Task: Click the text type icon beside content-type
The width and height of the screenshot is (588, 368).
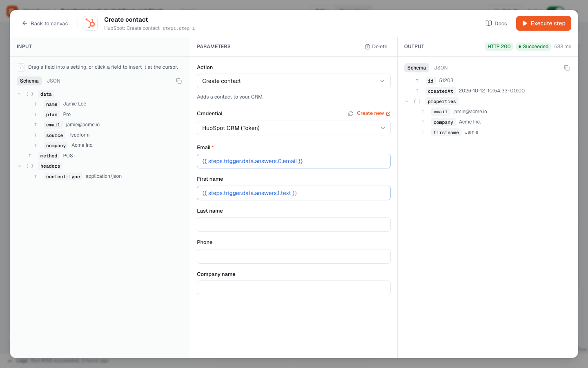Action: click(36, 177)
